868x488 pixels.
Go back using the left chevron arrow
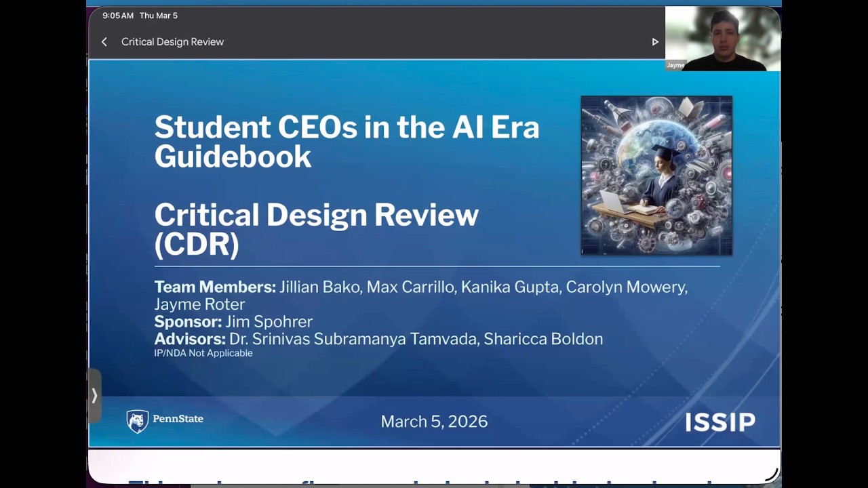pyautogui.click(x=104, y=42)
